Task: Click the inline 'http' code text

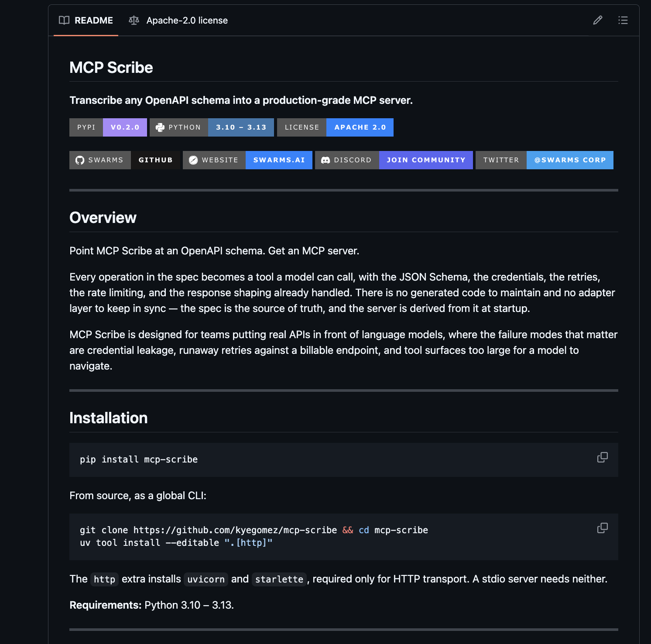Action: [x=105, y=579]
